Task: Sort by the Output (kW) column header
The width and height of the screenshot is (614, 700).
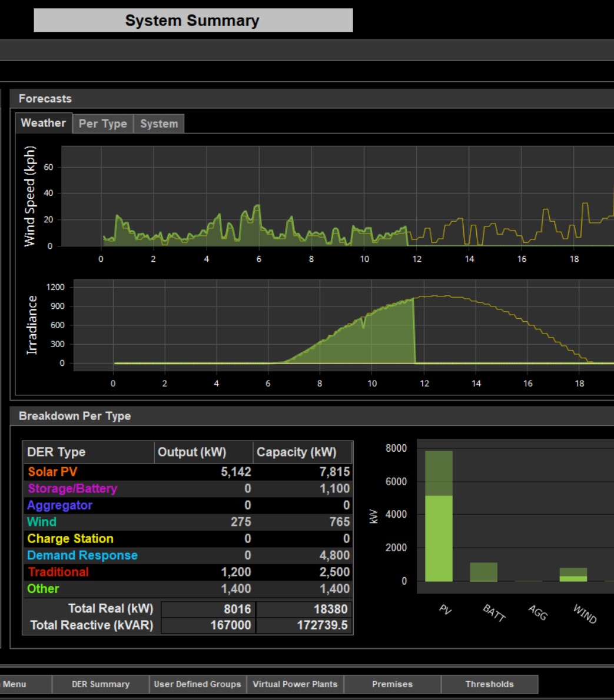Action: (192, 452)
